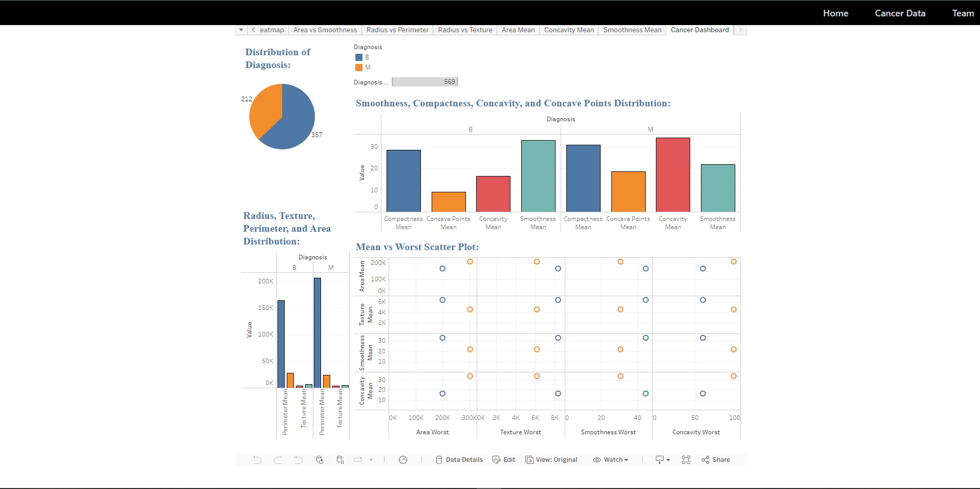Click the Refresh data source icon

point(319,460)
